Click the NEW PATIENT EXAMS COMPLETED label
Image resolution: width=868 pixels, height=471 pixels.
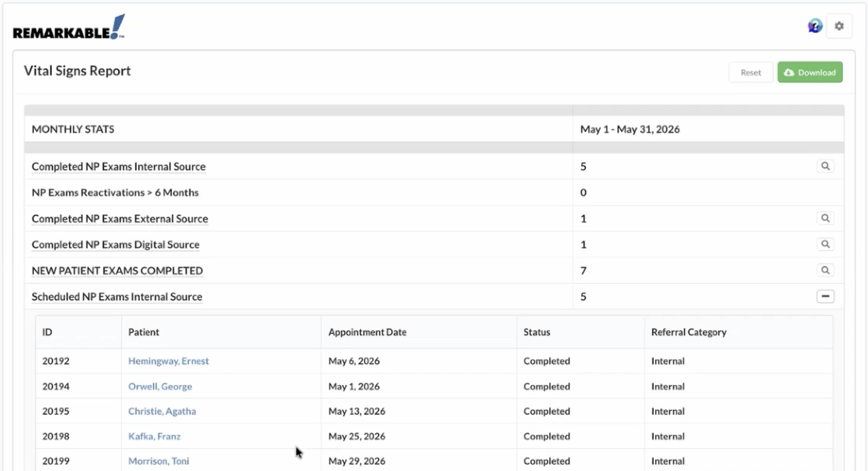click(117, 271)
